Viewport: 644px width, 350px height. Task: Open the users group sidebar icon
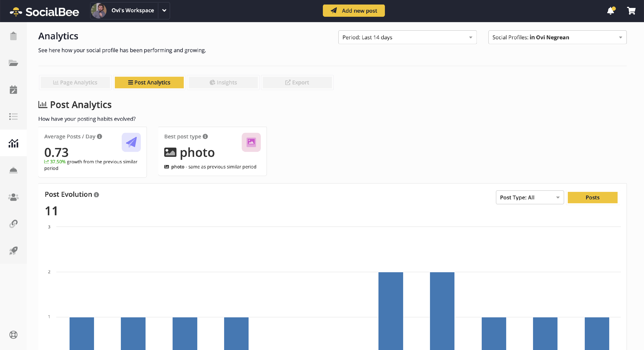point(13,197)
